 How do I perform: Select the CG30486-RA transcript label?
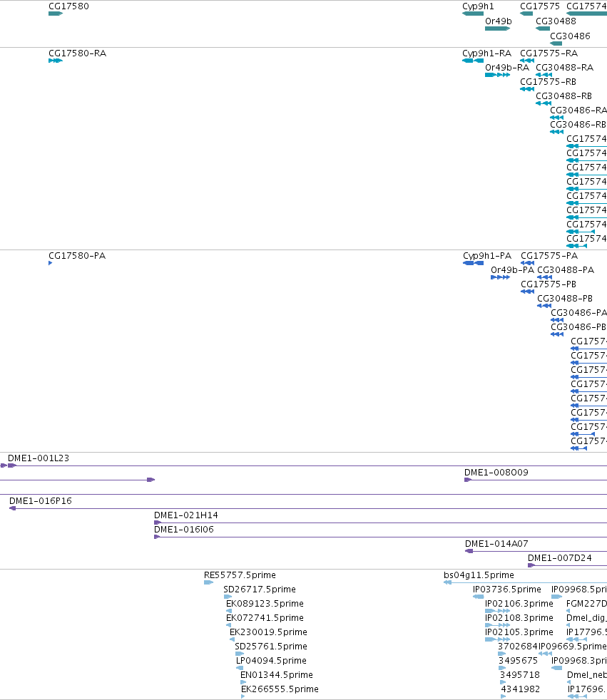(x=578, y=110)
